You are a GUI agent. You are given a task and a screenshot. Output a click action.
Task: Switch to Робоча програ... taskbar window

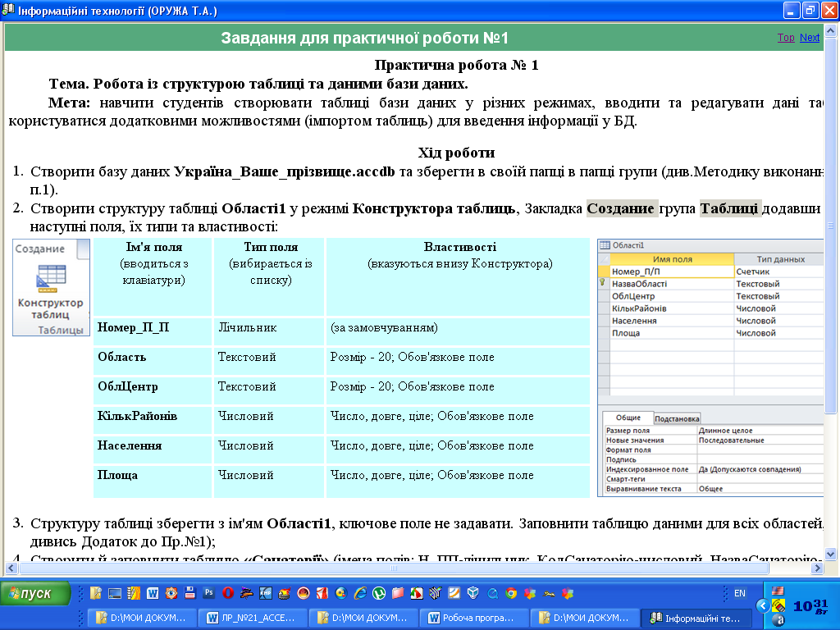474,618
